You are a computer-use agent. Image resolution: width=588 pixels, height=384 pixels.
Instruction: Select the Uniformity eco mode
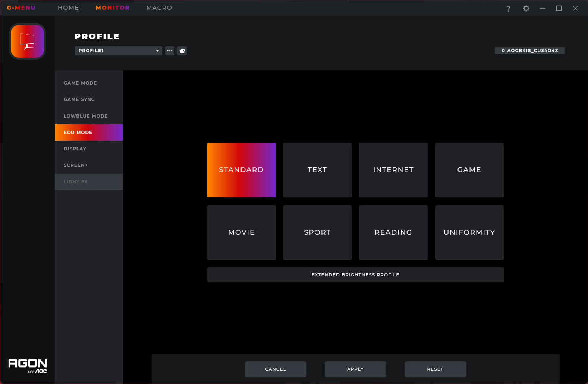469,232
